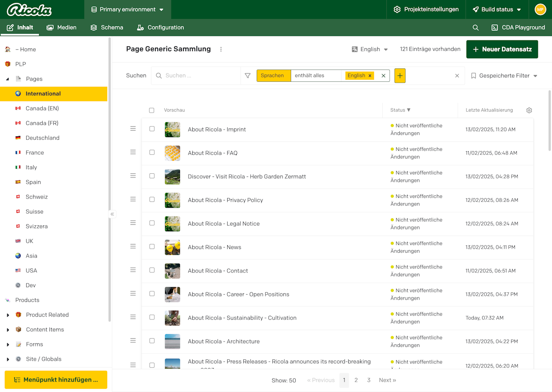Switch to the Inhalt tab
Viewport: 552px width, 392px height.
click(20, 28)
